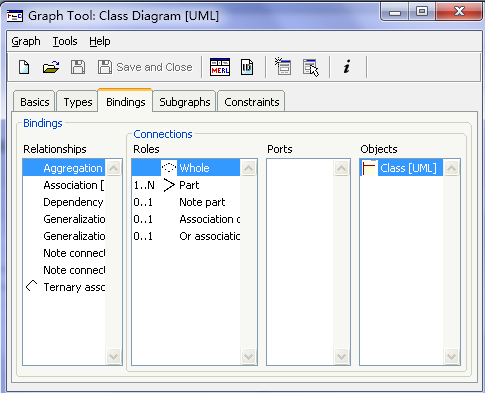The width and height of the screenshot is (485, 393).
Task: Click the select-with-cursor list icon
Action: [311, 68]
